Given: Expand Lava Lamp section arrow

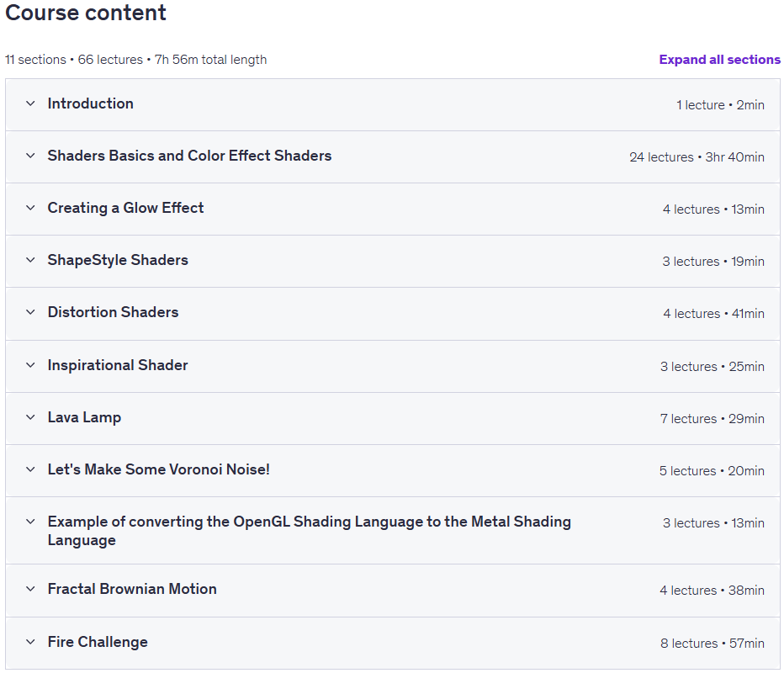Looking at the screenshot, I should [30, 417].
